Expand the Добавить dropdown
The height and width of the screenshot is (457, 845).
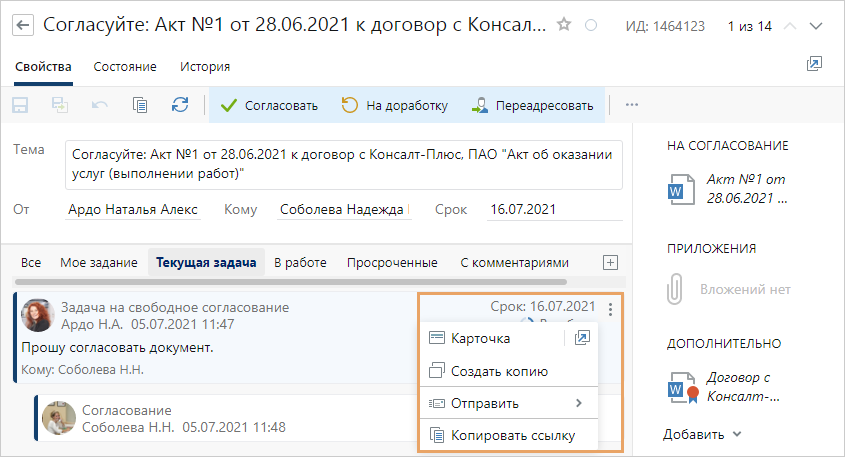pyautogui.click(x=703, y=434)
